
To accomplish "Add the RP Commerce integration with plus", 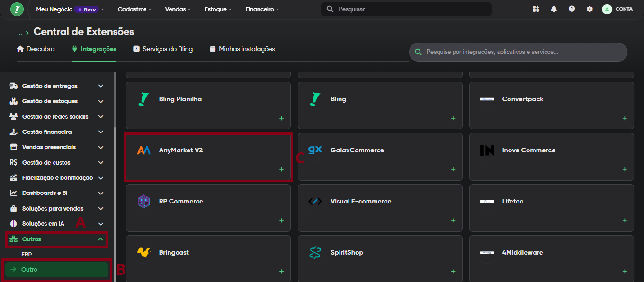I will point(282,220).
